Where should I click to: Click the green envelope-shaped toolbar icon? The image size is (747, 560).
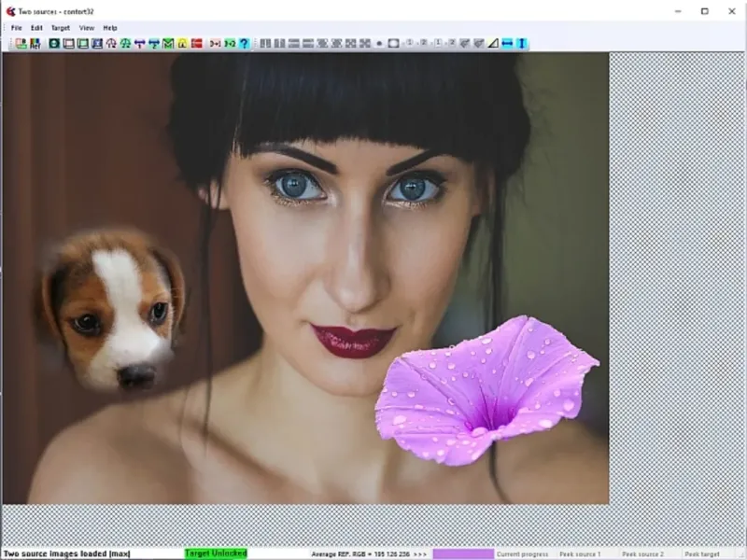(x=168, y=43)
